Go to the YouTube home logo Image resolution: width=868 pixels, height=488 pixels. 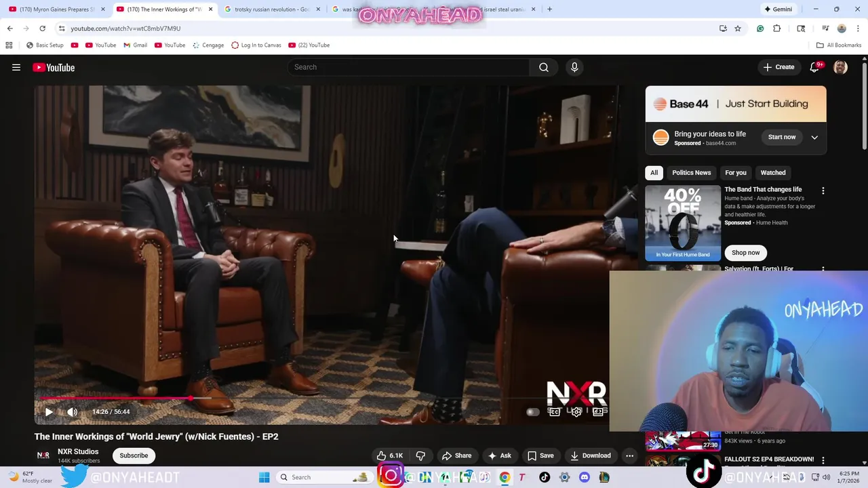point(54,67)
